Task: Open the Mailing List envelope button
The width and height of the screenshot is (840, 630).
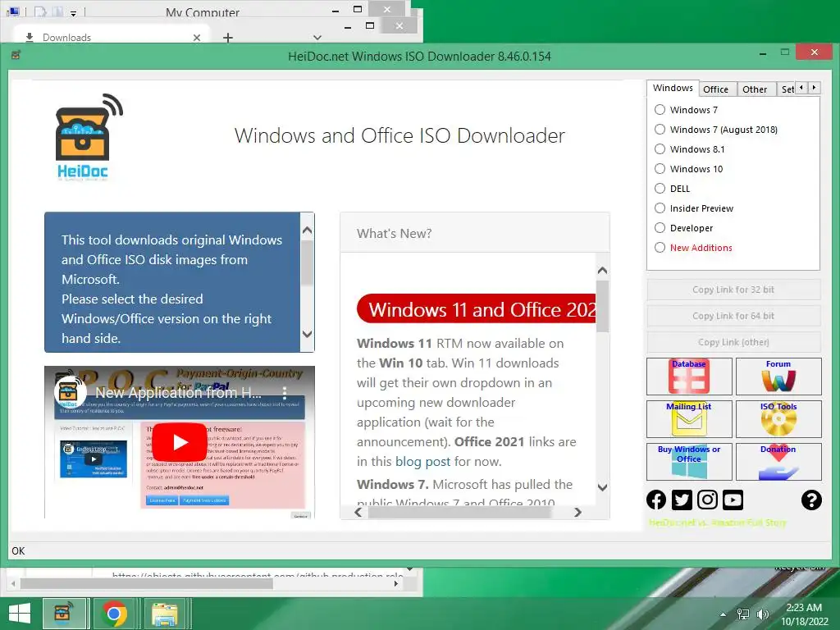Action: click(689, 419)
